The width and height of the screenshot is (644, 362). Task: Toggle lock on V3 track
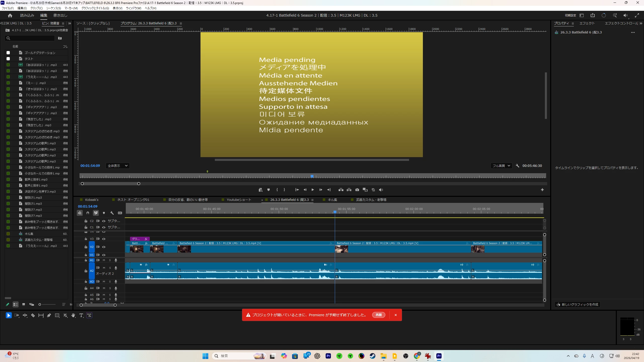(86, 239)
